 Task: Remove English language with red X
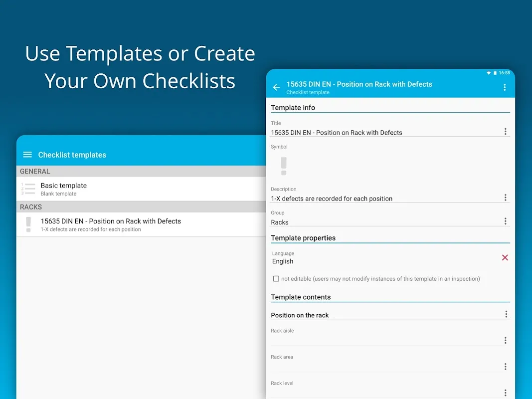(505, 257)
